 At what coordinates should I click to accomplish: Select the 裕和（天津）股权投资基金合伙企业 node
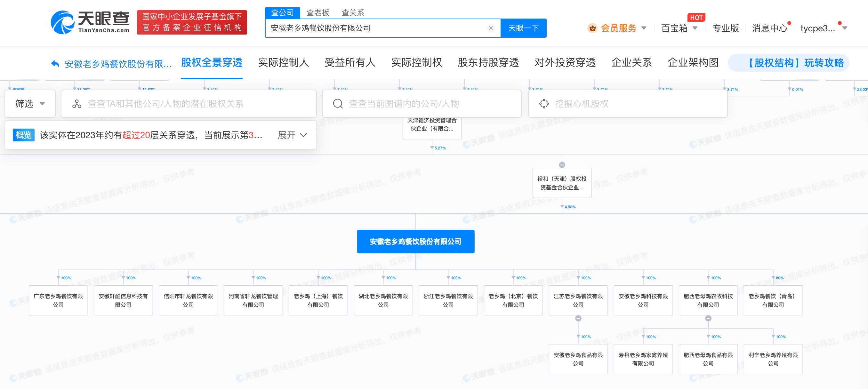562,183
